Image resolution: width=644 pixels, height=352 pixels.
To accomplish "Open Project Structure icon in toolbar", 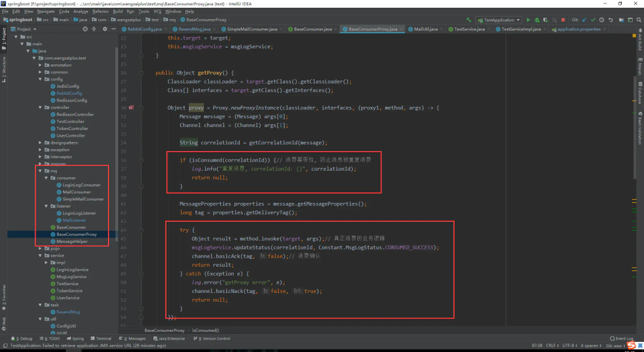I will click(x=621, y=20).
